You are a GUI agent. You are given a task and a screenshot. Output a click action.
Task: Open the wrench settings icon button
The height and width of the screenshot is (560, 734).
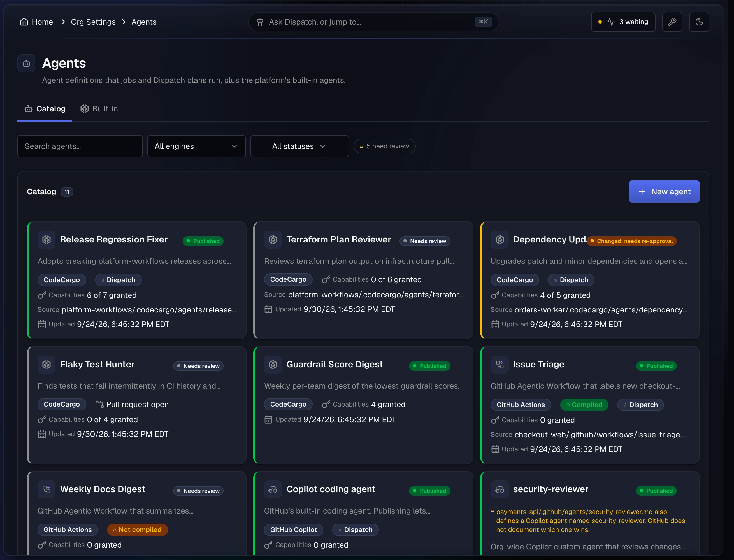(x=672, y=22)
